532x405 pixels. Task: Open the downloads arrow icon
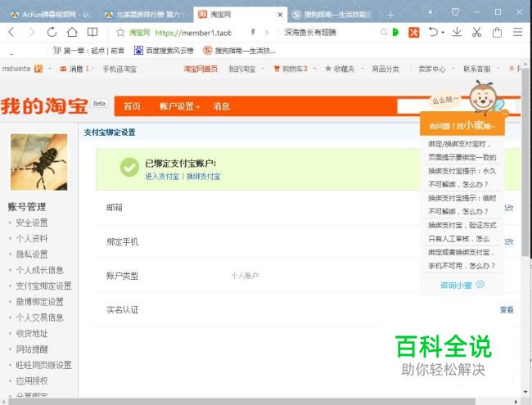click(457, 32)
